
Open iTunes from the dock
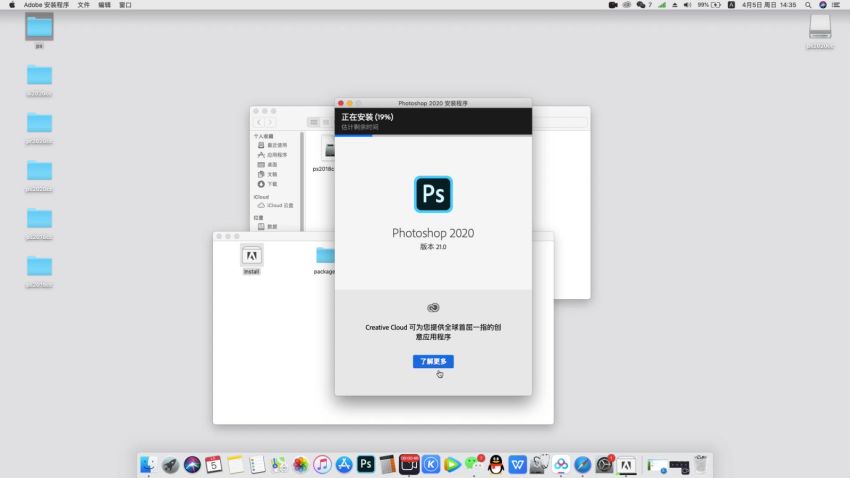322,464
